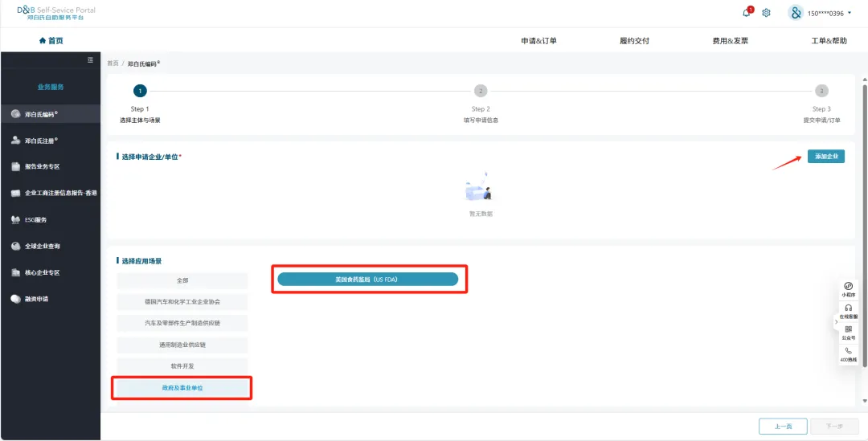The image size is (868, 441).
Task: Click 首页 breadcrumb link
Action: tap(113, 63)
